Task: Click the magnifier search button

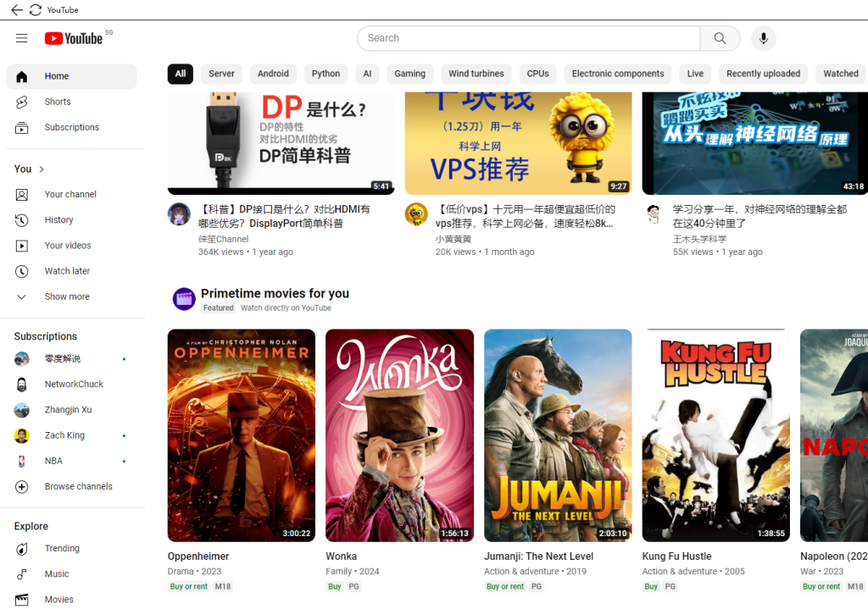Action: (x=720, y=38)
